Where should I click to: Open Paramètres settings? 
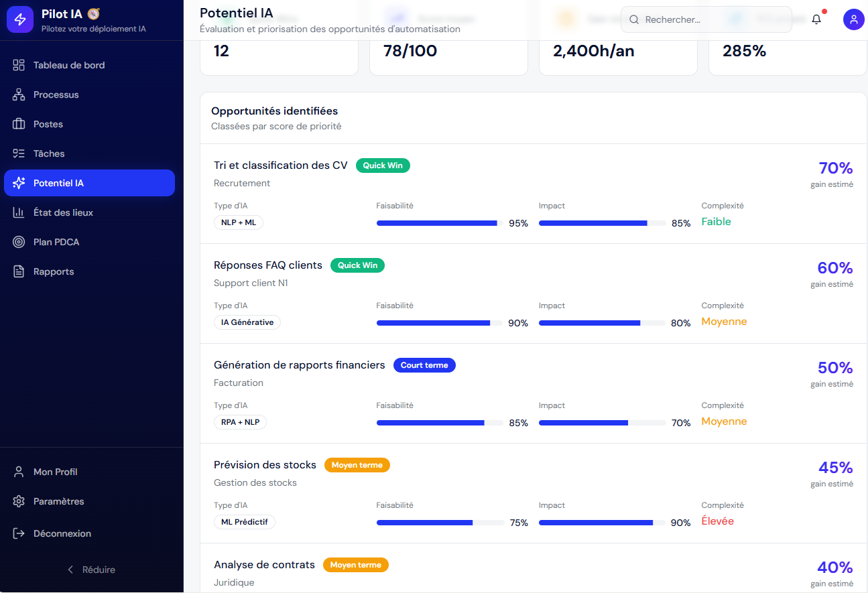(x=89, y=501)
